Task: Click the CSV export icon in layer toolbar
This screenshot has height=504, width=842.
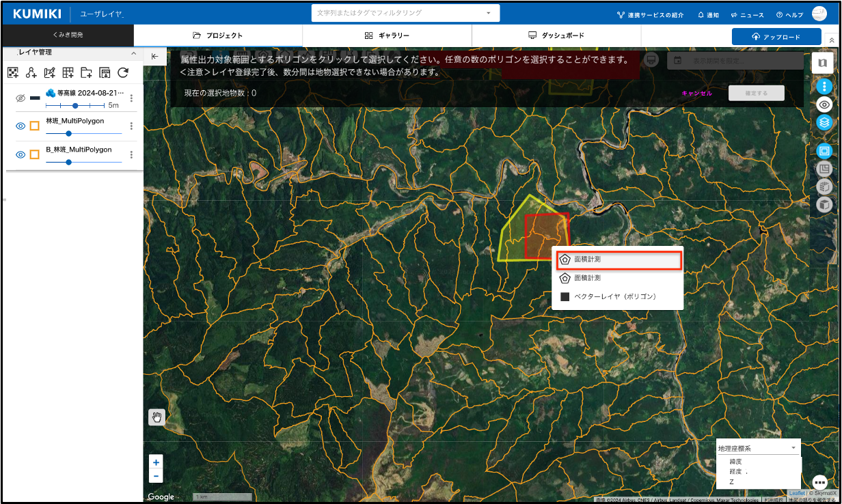Action: (105, 72)
